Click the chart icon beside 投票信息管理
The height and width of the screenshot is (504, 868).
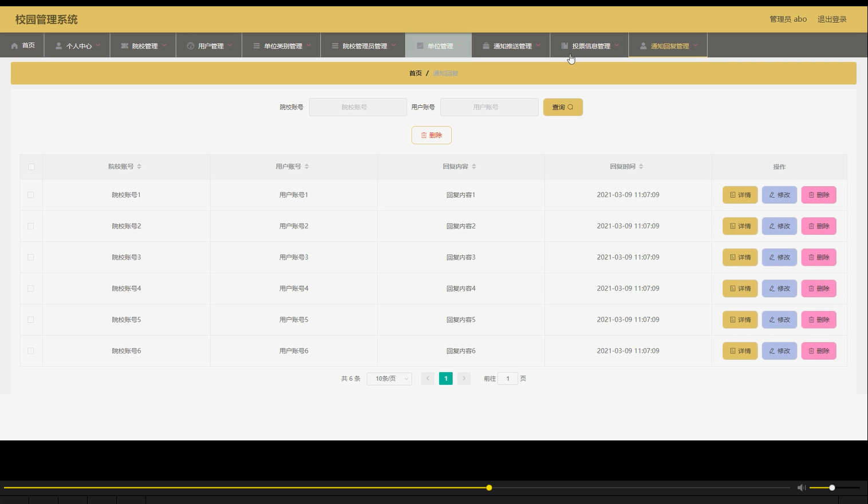coord(565,46)
